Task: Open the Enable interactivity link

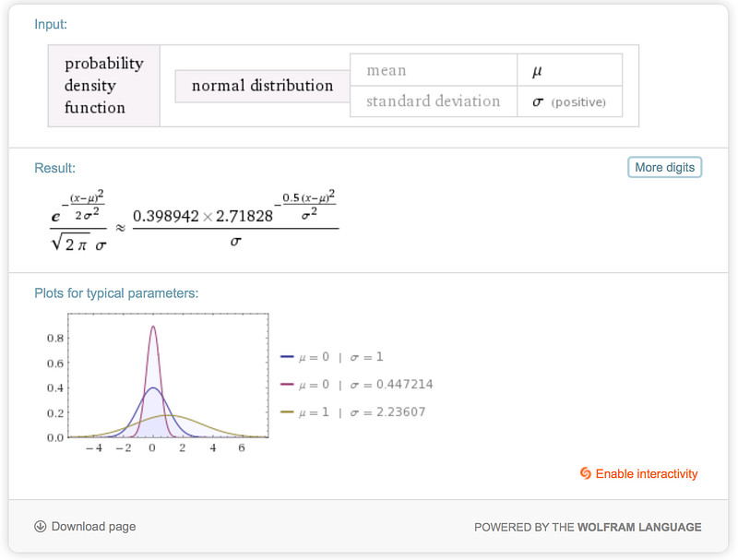Action: [x=647, y=474]
